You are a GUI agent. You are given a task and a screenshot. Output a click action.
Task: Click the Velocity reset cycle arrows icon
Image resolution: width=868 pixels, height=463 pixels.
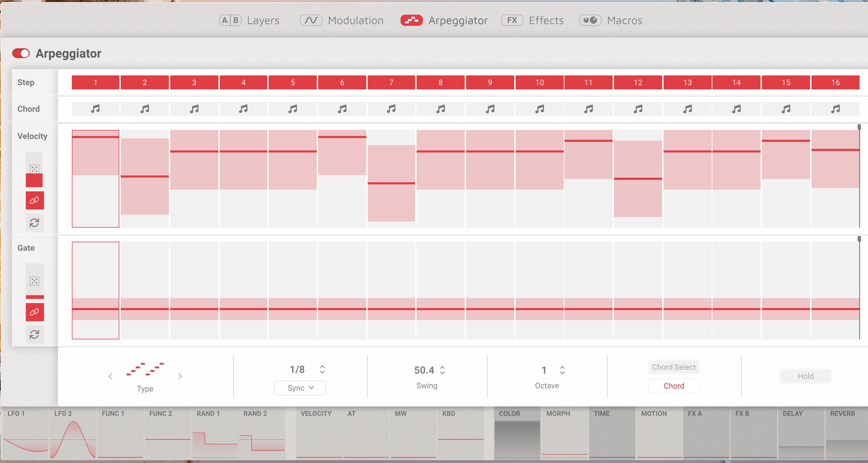(x=35, y=223)
